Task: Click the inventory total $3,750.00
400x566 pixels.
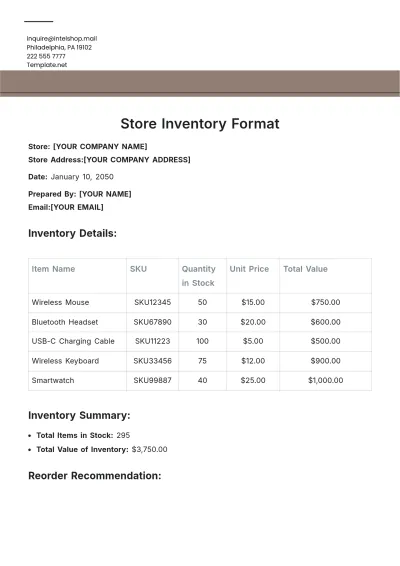Action: click(149, 449)
